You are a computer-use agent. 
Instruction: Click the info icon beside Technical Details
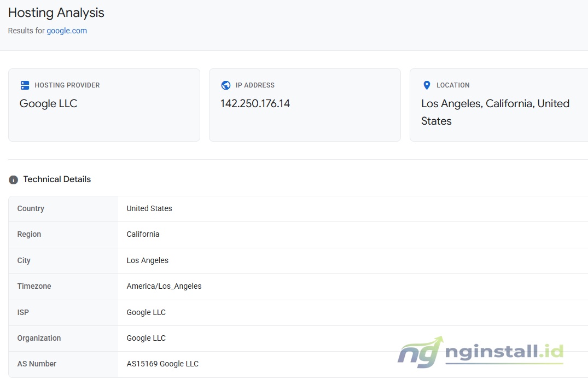coord(12,179)
